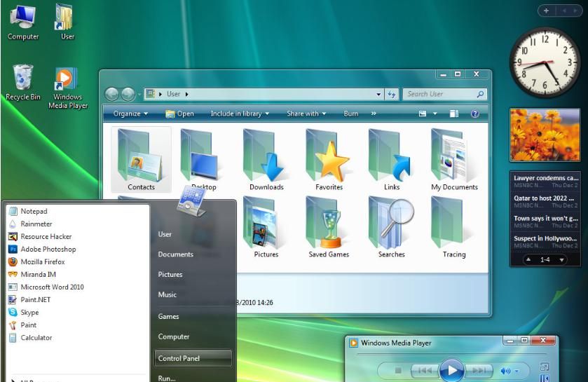The height and width of the screenshot is (382, 588).
Task: Open the view options dropdown arrow
Action: click(x=435, y=114)
